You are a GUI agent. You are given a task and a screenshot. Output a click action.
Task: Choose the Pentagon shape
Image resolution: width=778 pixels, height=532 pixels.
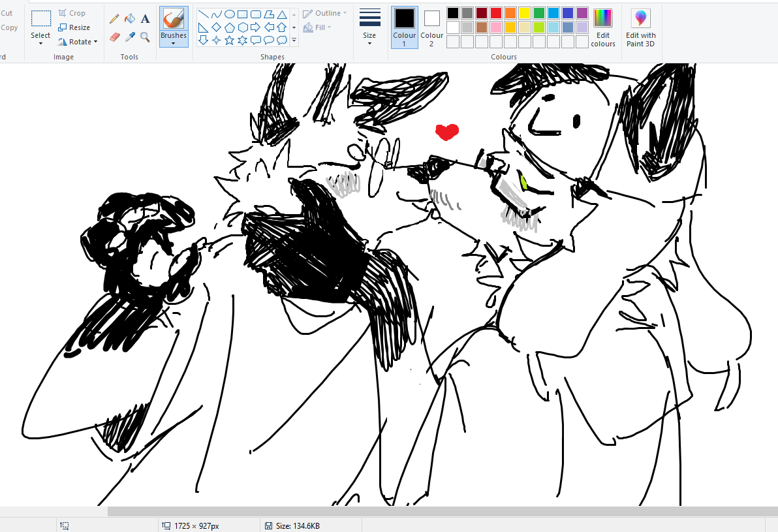229,27
